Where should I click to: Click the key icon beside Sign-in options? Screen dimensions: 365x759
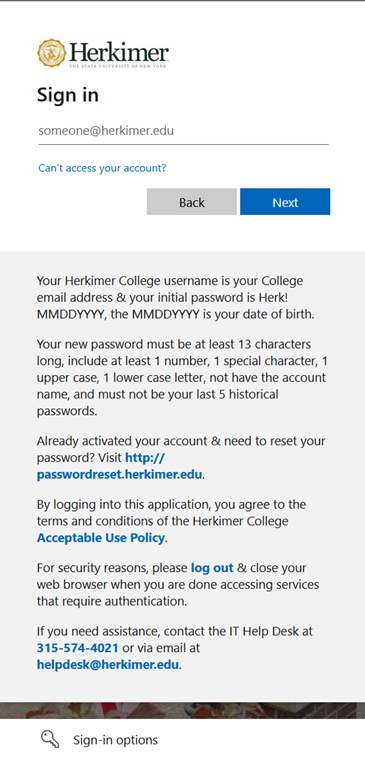[49, 739]
